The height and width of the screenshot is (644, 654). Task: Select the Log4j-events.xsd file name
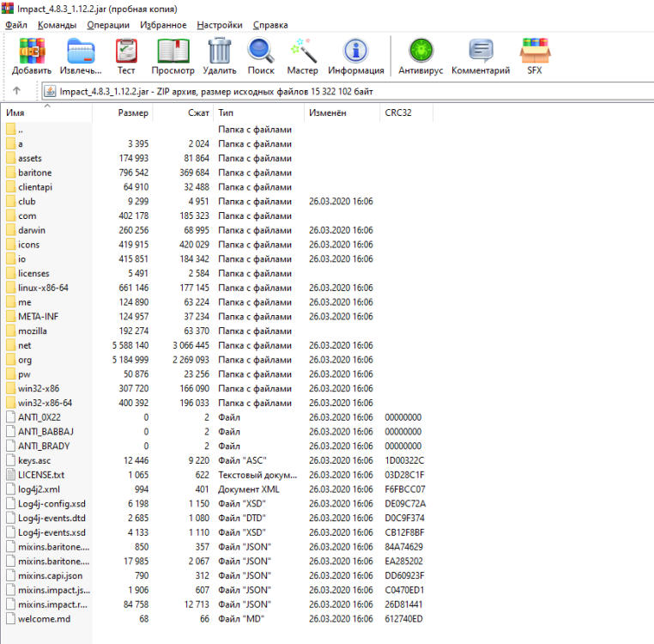point(51,532)
